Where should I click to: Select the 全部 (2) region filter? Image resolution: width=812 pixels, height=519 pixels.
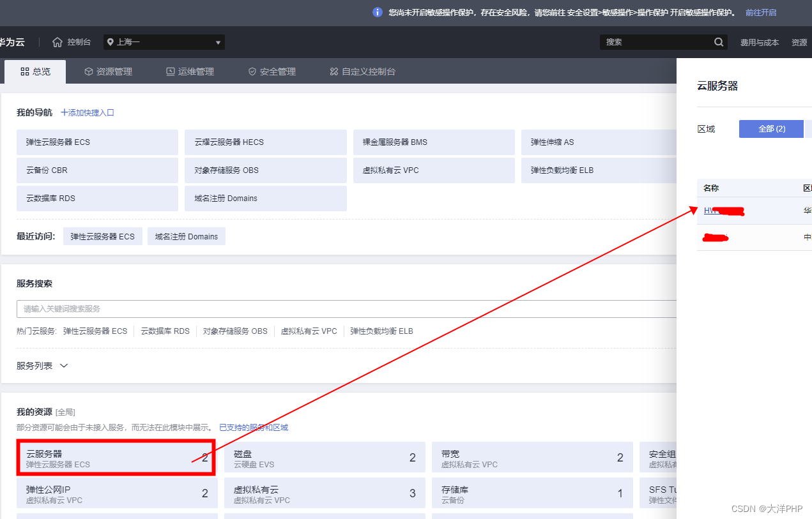[771, 129]
